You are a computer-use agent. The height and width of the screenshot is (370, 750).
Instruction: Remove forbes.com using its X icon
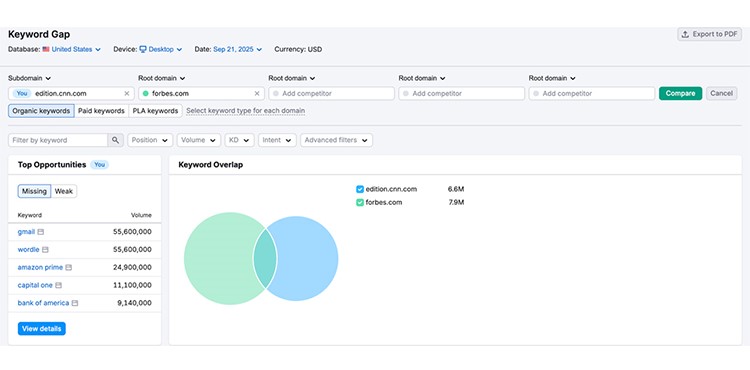point(257,94)
